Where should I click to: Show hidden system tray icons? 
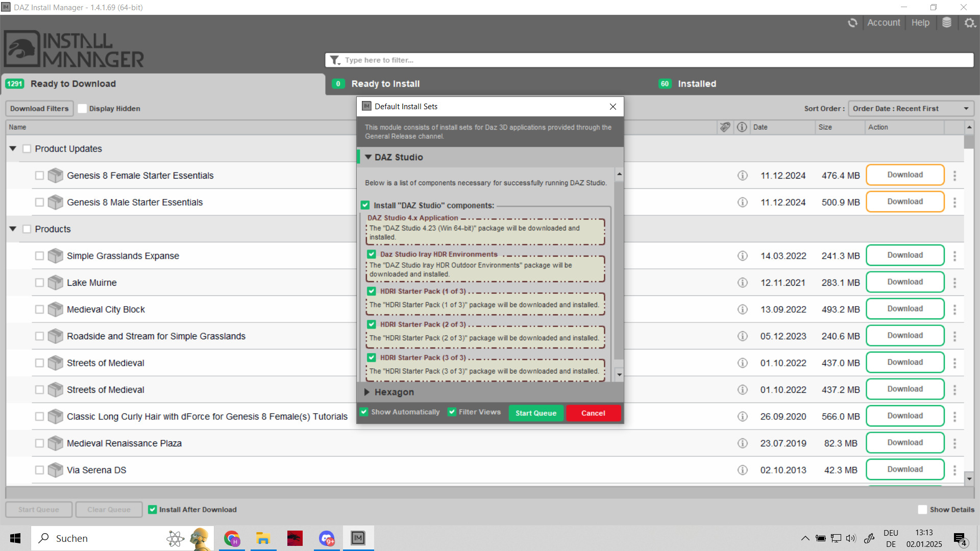click(805, 538)
